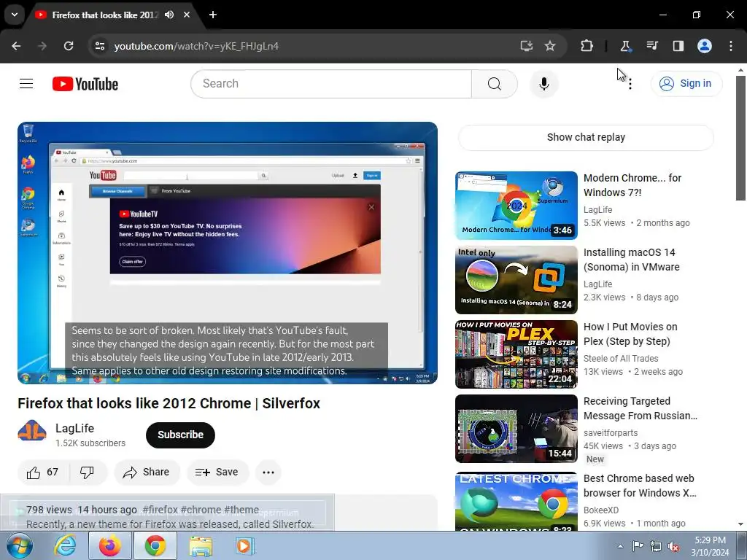Viewport: 747px width, 560px height.
Task: Open the LagLife channel name link
Action: click(75, 428)
